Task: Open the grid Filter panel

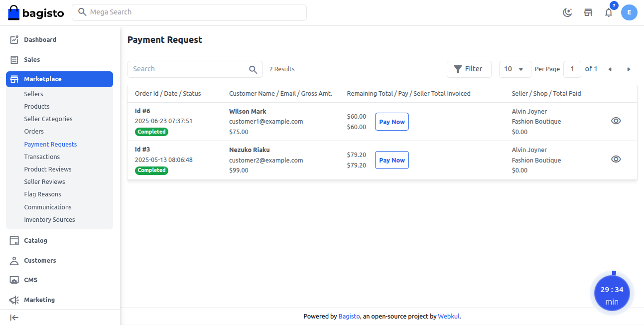Action: click(469, 69)
